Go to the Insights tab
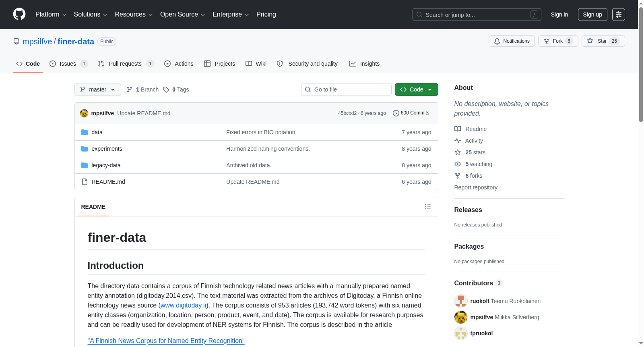Viewport: 644px width, 347px height. (364, 64)
